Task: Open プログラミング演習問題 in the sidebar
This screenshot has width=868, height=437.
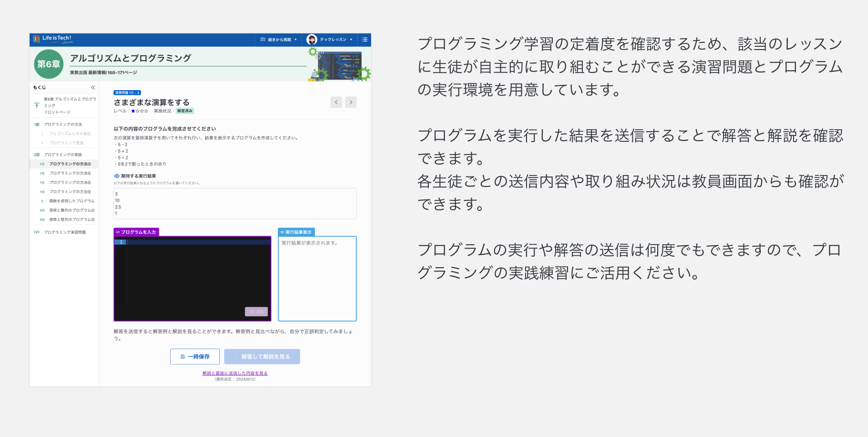Action: pyautogui.click(x=64, y=232)
